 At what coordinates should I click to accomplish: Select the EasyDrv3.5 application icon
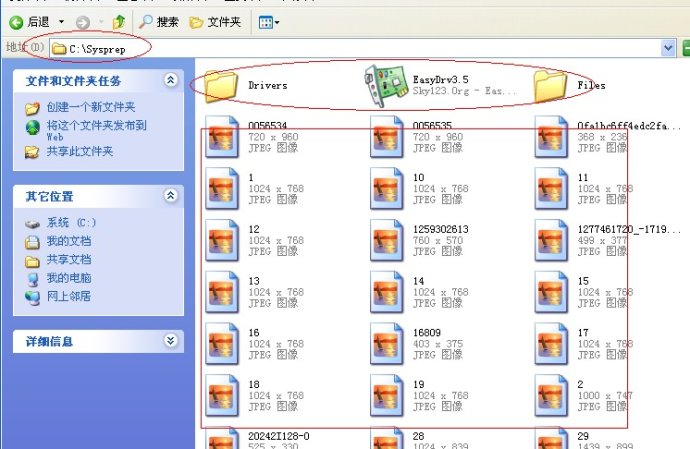point(385,85)
